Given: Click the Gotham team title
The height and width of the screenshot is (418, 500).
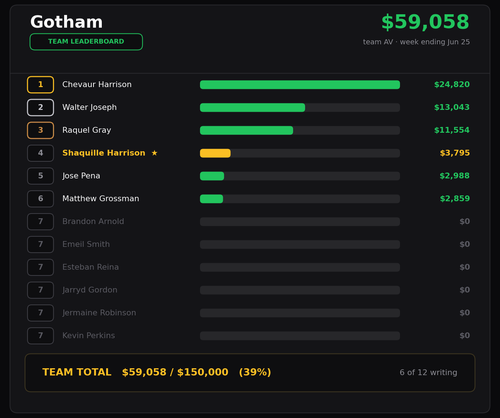Looking at the screenshot, I should (66, 22).
